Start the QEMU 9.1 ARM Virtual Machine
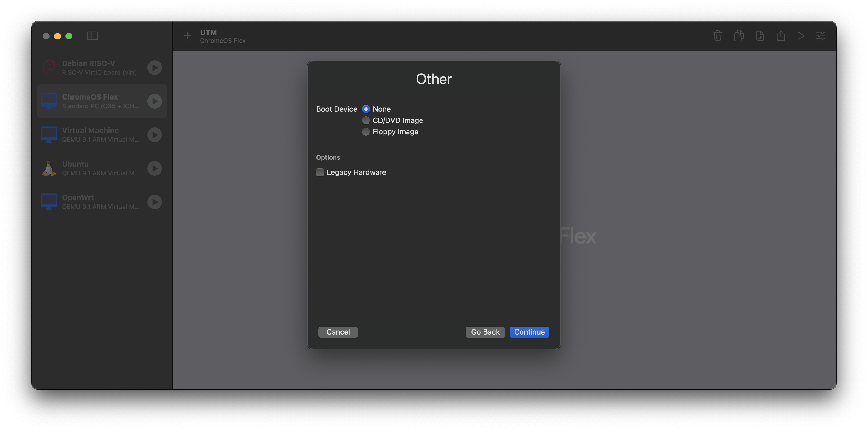Screen dimensions: 868x431 click(x=154, y=135)
